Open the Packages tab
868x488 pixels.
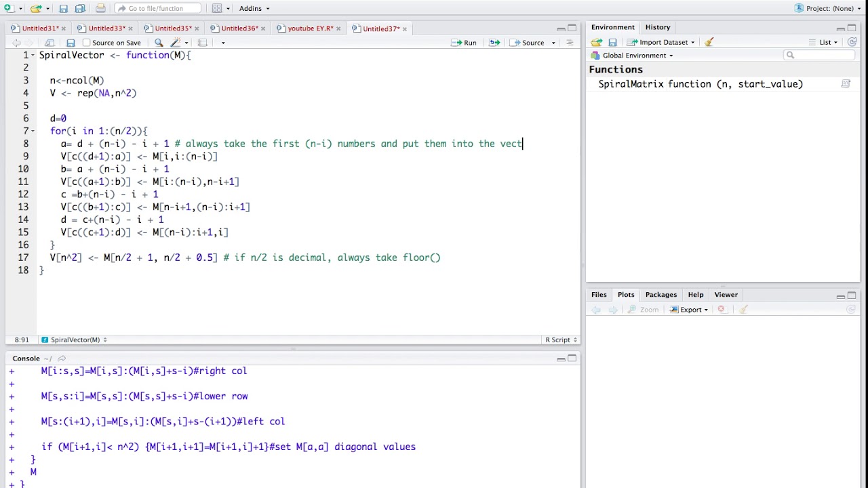(661, 295)
